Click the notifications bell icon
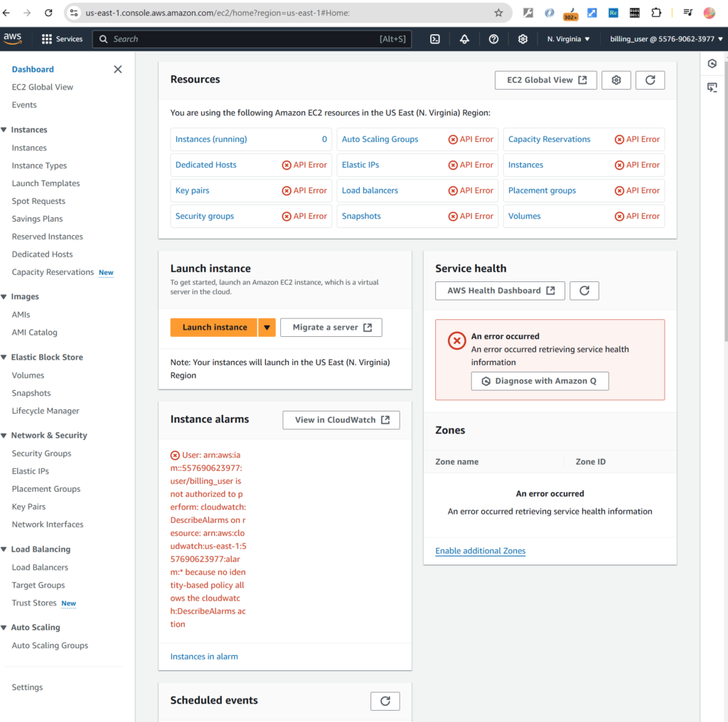This screenshot has height=722, width=728. (464, 39)
